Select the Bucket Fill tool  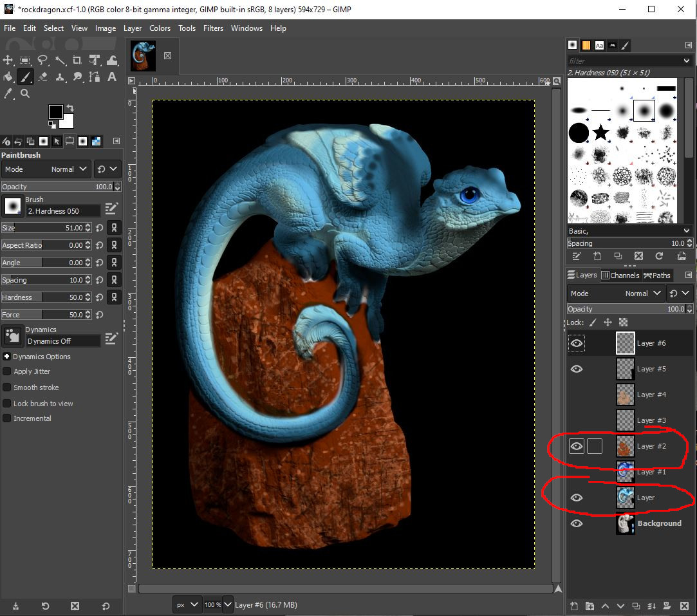pyautogui.click(x=8, y=77)
